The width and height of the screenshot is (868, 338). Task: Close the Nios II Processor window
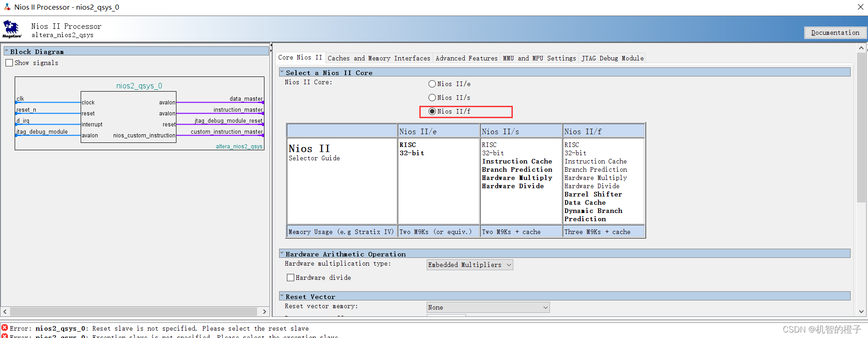860,7
